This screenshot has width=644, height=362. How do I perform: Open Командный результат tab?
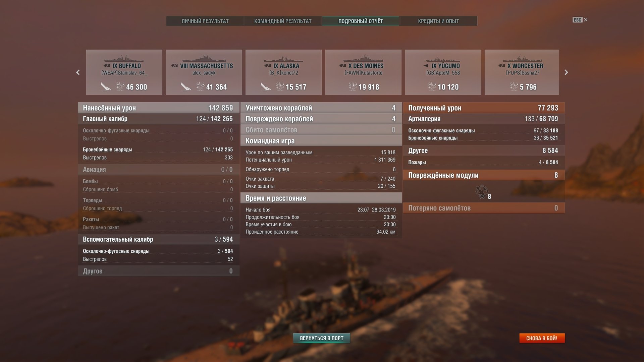[283, 21]
